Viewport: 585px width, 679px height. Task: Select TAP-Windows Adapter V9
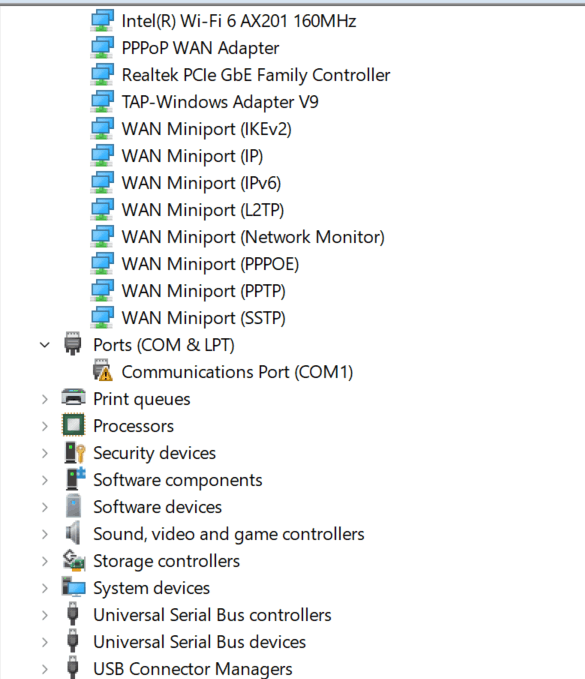[x=220, y=102]
